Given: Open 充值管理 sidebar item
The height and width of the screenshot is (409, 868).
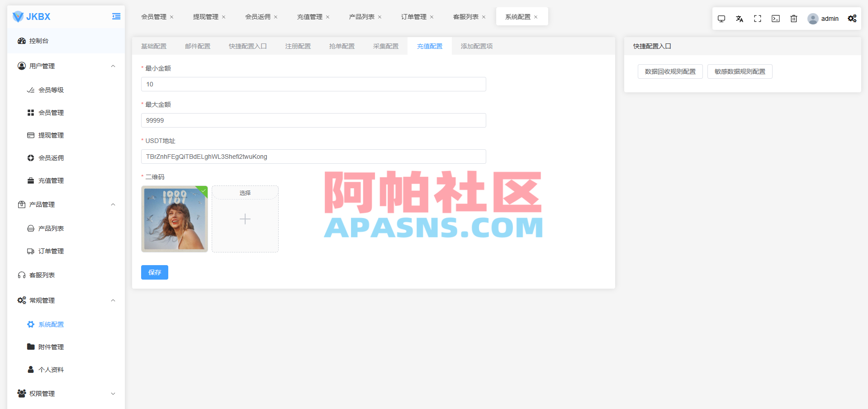Looking at the screenshot, I should point(66,181).
